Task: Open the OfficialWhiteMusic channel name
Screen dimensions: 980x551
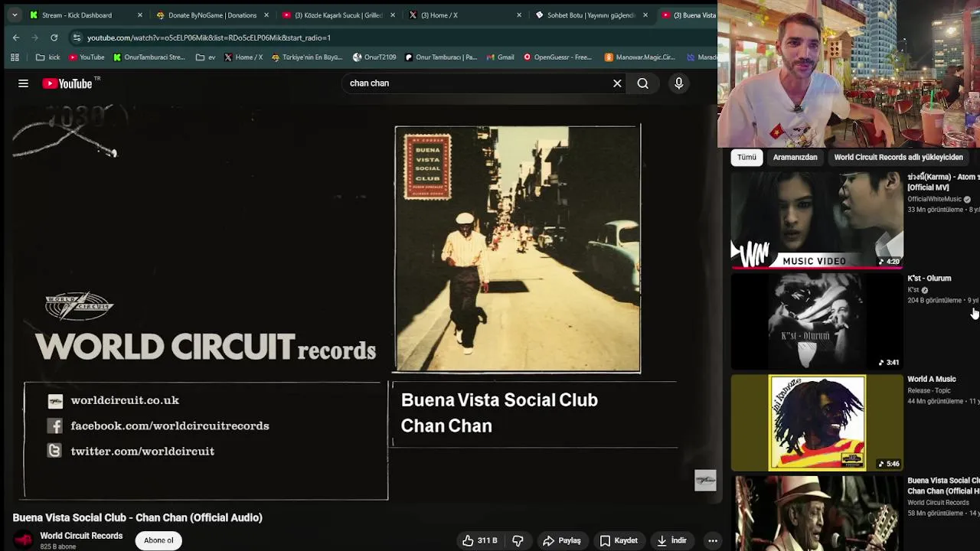Action: tap(934, 200)
